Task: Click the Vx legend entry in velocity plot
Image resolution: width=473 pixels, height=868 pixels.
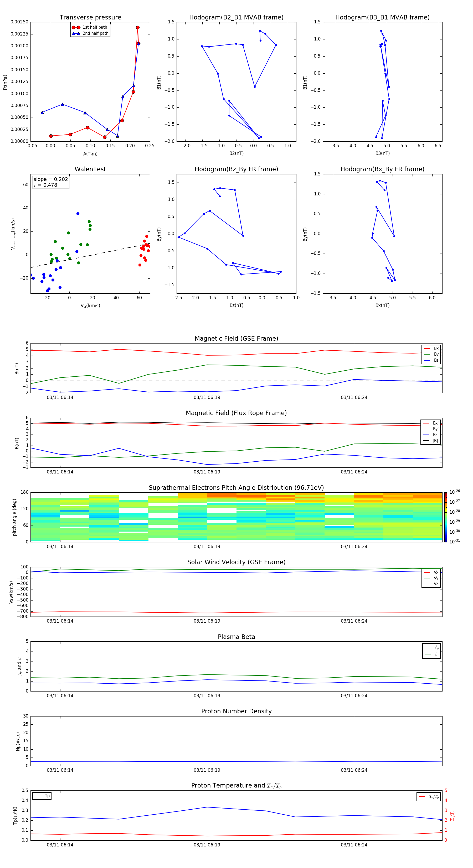Action: (431, 572)
